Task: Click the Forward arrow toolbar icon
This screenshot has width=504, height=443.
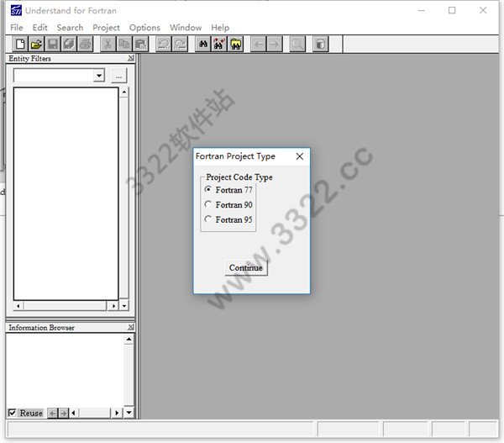Action: pos(275,44)
